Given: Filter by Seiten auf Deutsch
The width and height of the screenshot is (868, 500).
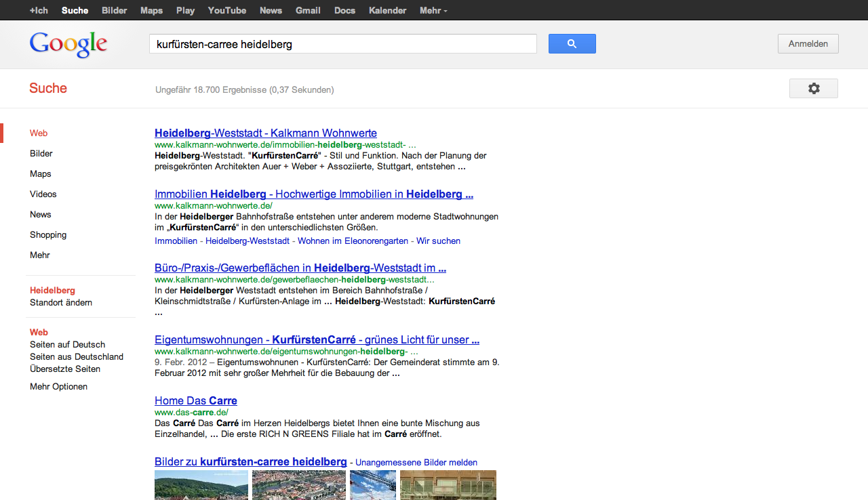Looking at the screenshot, I should 68,345.
